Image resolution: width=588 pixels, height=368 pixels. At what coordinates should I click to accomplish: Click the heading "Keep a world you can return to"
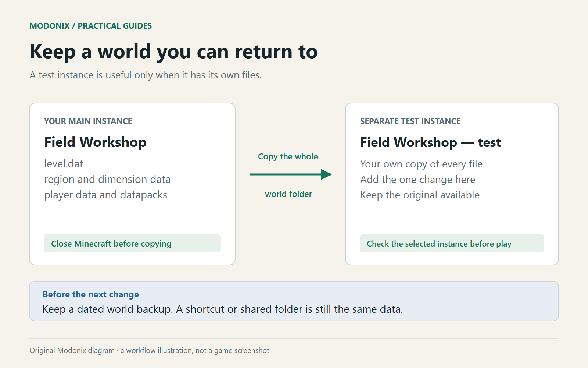(173, 52)
